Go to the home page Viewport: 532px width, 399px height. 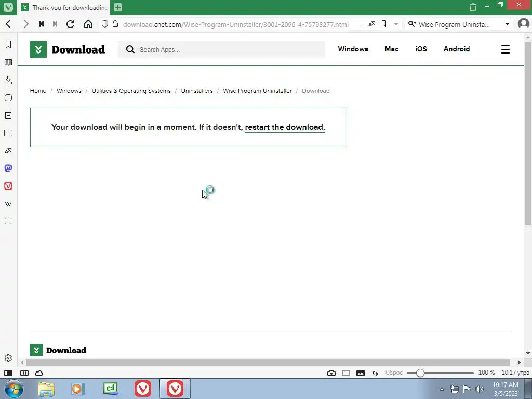pos(88,24)
